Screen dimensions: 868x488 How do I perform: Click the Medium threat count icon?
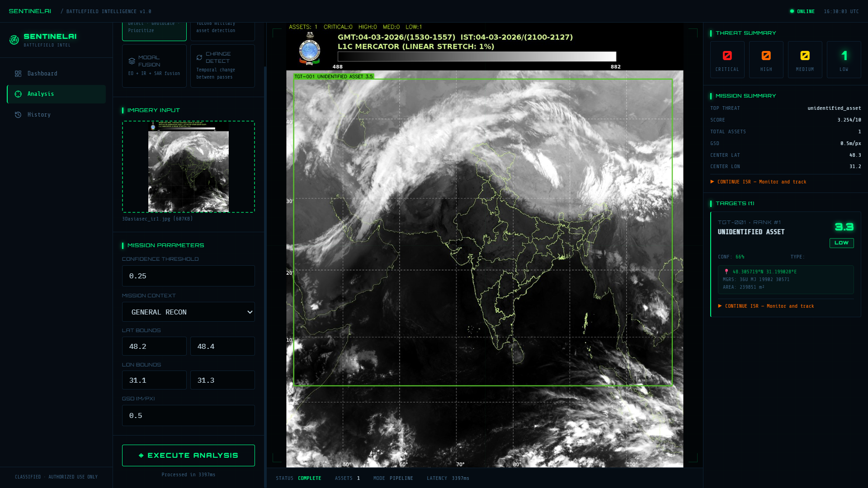(805, 56)
